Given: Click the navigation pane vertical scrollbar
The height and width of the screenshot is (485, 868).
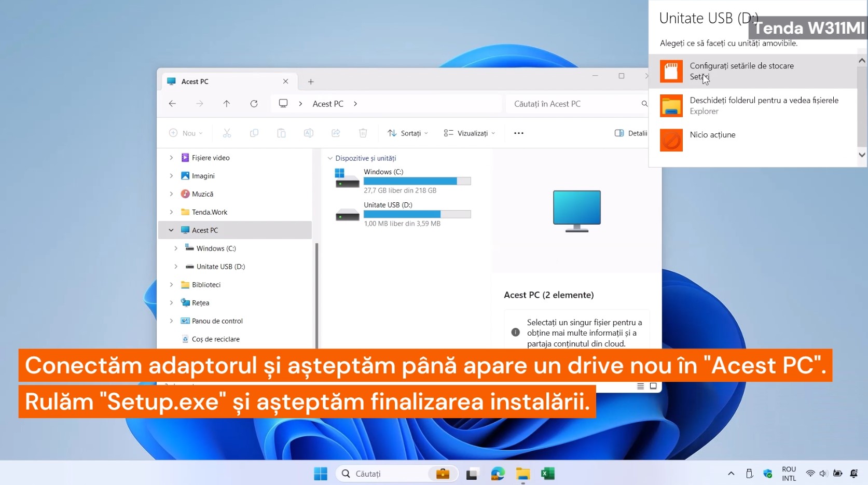Looking at the screenshot, I should (316, 296).
